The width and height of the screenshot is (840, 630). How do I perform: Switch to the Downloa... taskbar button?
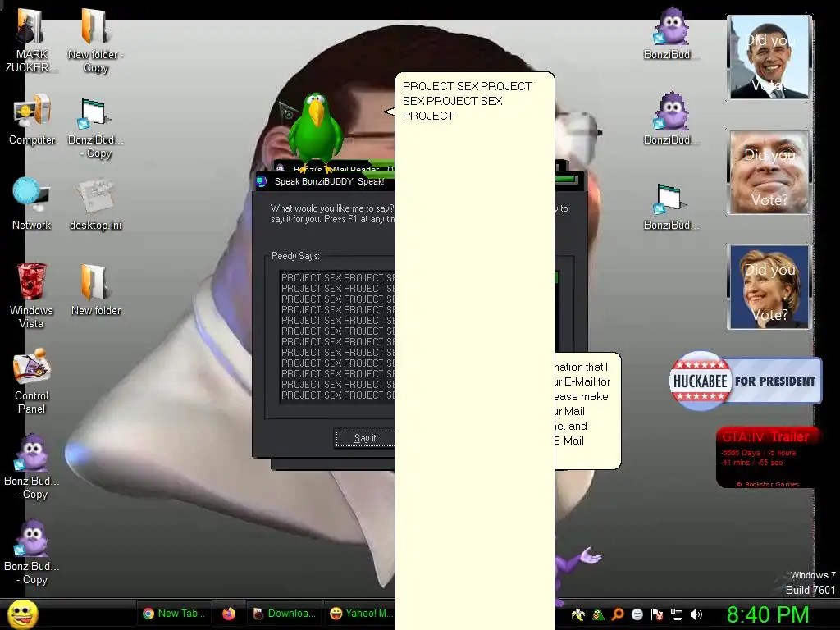pos(284,614)
